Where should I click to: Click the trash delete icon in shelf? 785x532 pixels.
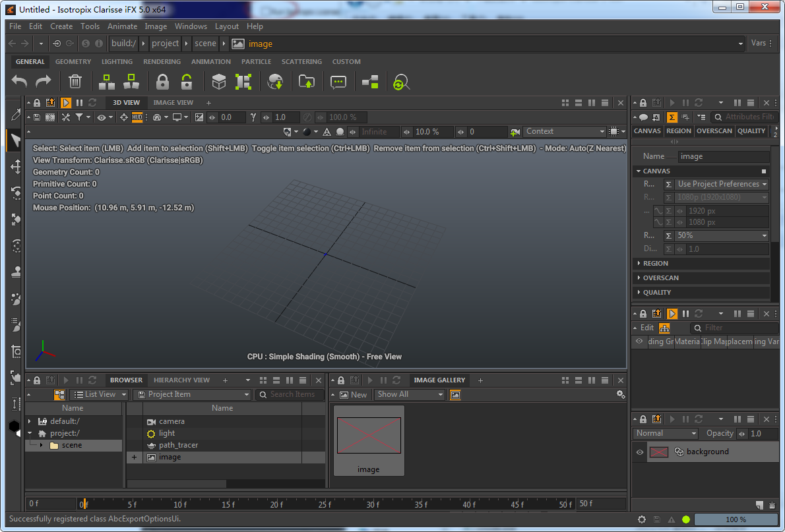coord(75,82)
